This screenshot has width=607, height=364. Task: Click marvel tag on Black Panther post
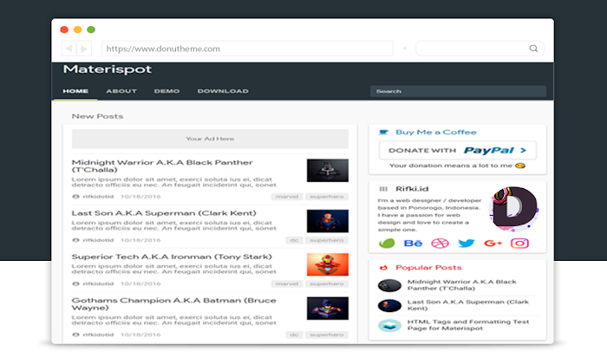287,197
